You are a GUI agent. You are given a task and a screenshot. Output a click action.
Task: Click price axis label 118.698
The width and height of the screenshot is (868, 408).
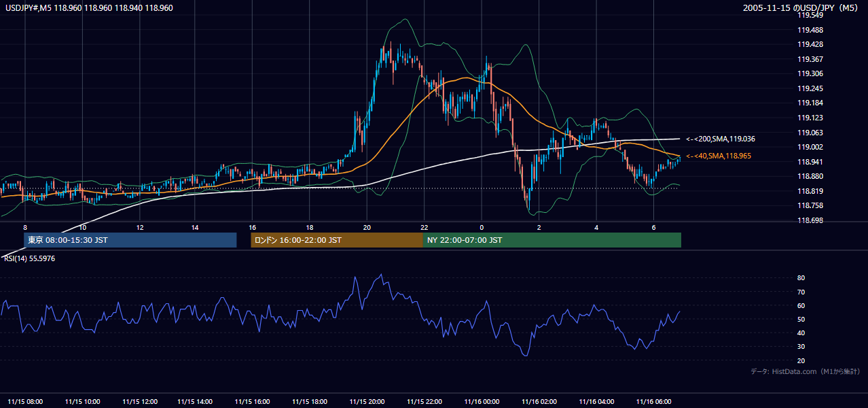[x=810, y=220]
